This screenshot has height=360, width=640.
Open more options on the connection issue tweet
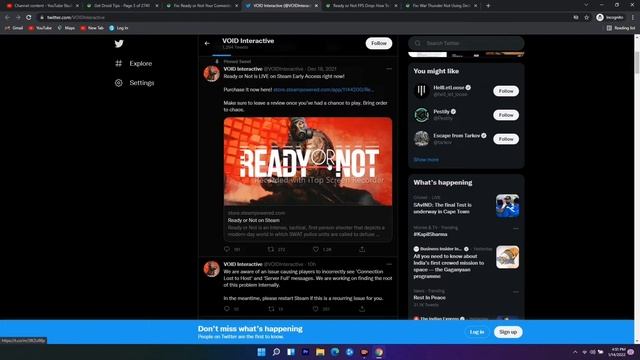point(389,264)
